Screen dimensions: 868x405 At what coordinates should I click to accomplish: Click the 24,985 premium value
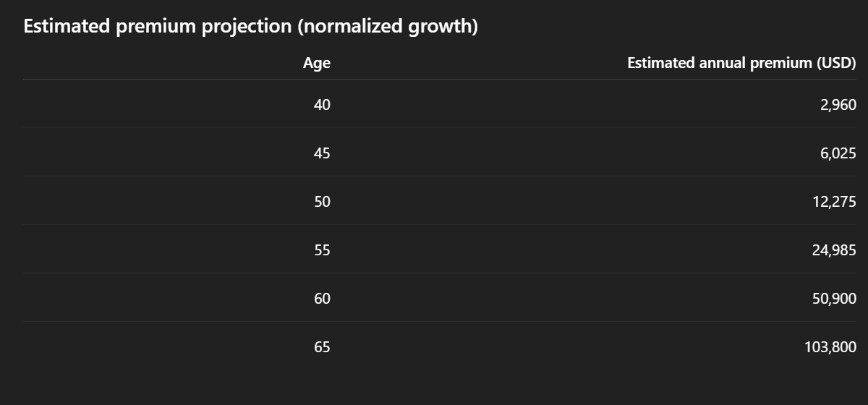coord(834,250)
